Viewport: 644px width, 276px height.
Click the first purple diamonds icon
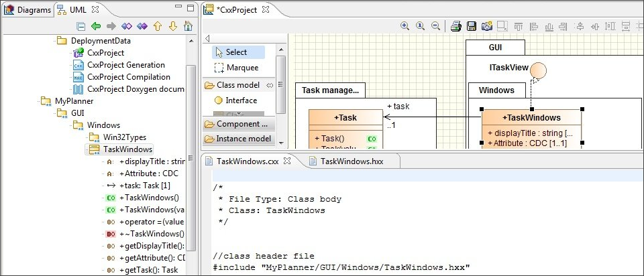coord(127,26)
